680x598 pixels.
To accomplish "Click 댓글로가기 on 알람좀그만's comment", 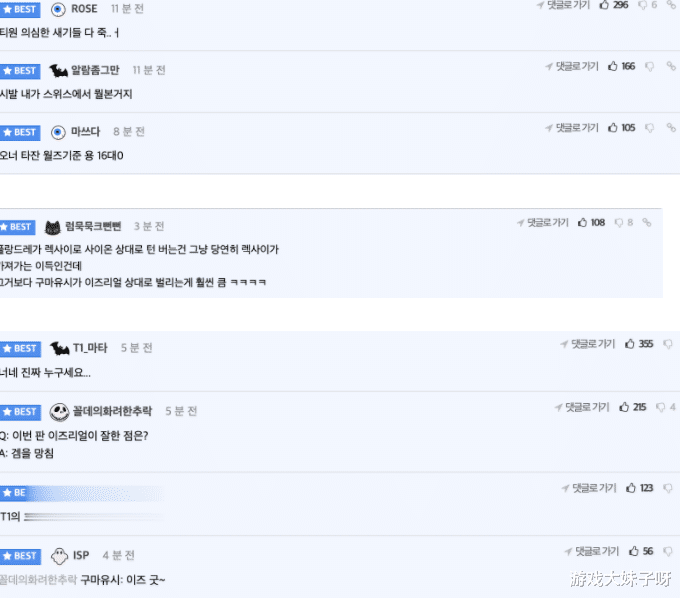I will [572, 66].
